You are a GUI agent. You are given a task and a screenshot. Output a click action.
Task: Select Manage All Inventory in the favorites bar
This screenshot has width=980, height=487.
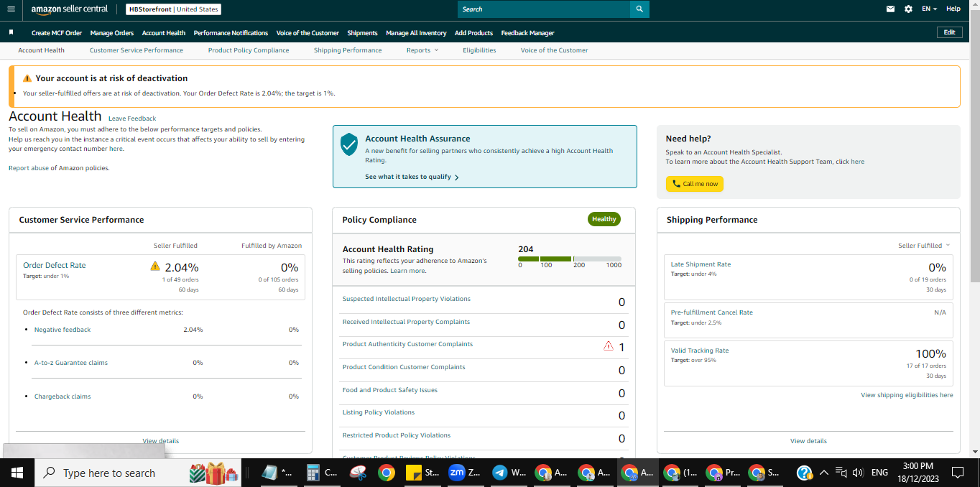[x=416, y=33]
